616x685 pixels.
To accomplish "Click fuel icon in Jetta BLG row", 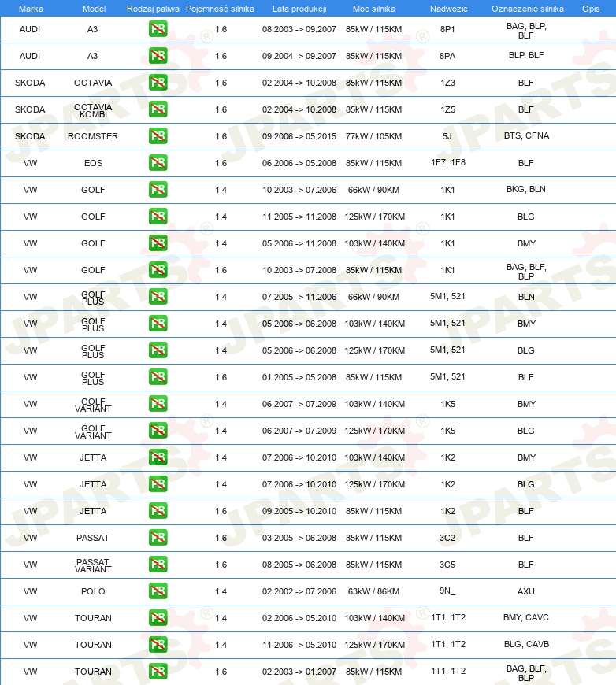I will [158, 484].
